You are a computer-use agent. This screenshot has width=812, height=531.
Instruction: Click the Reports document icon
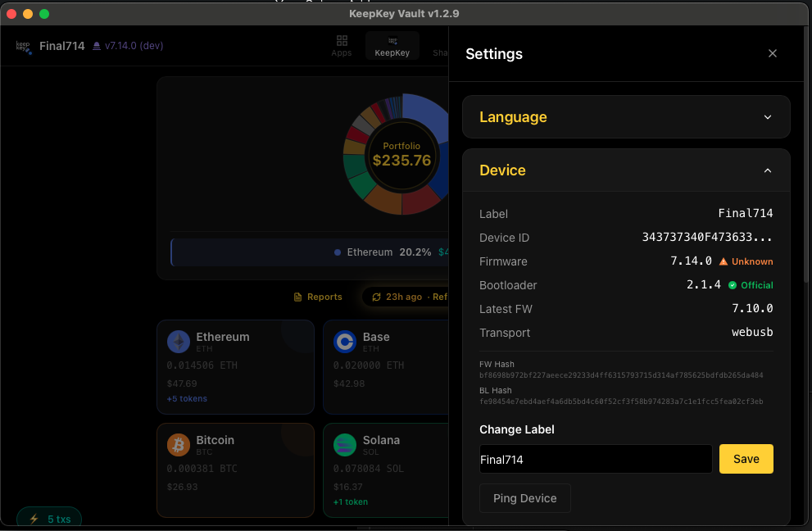click(298, 297)
